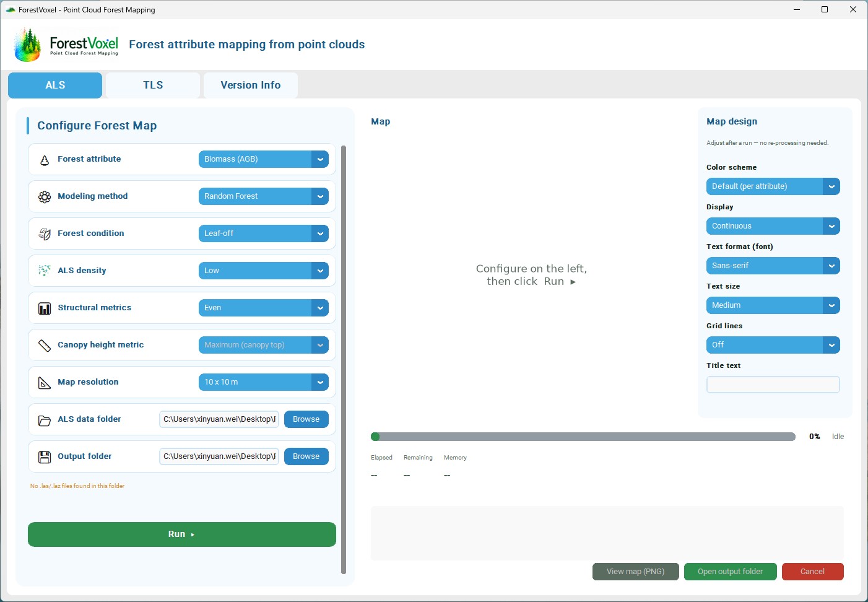Click the '0%' progress percentage text

pyautogui.click(x=815, y=437)
